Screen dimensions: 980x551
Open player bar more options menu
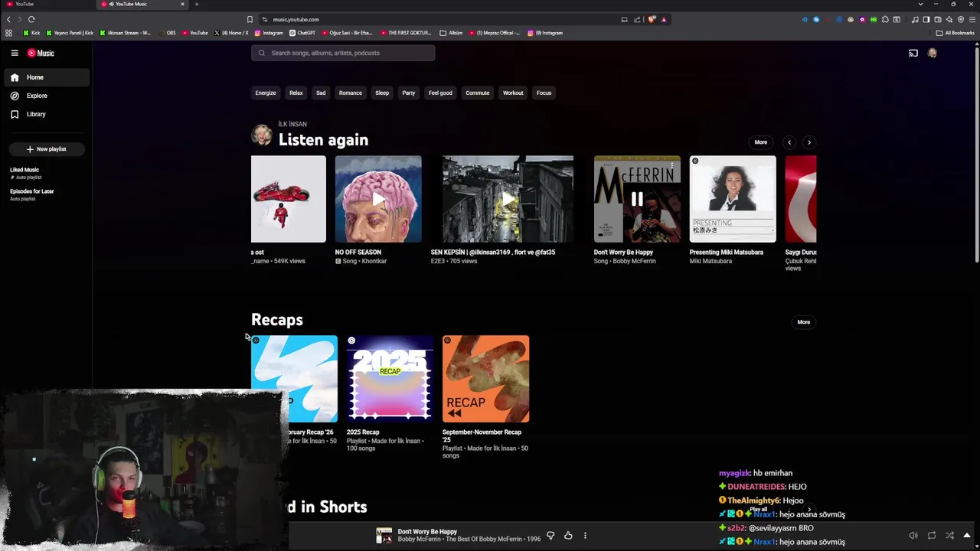point(585,536)
